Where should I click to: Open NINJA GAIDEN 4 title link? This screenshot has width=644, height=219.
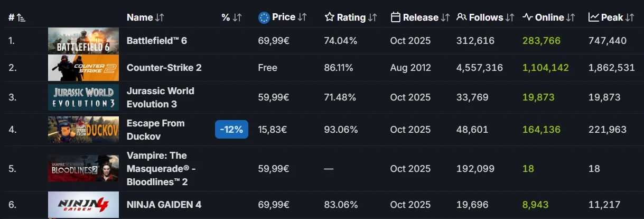(x=164, y=204)
